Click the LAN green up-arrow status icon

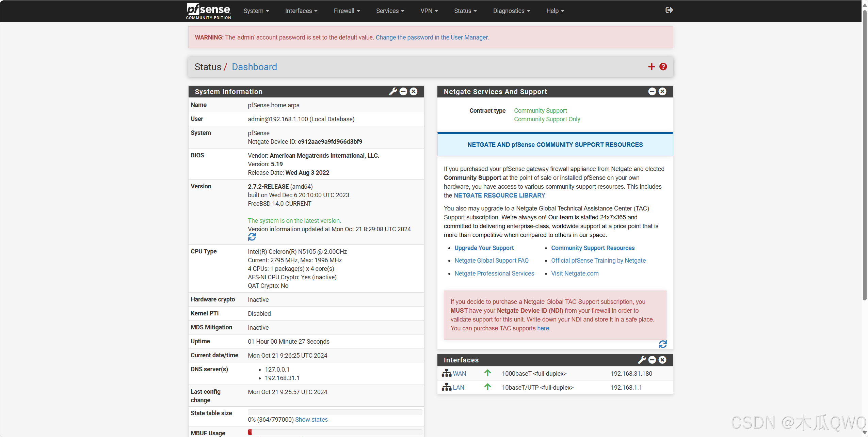pos(488,387)
